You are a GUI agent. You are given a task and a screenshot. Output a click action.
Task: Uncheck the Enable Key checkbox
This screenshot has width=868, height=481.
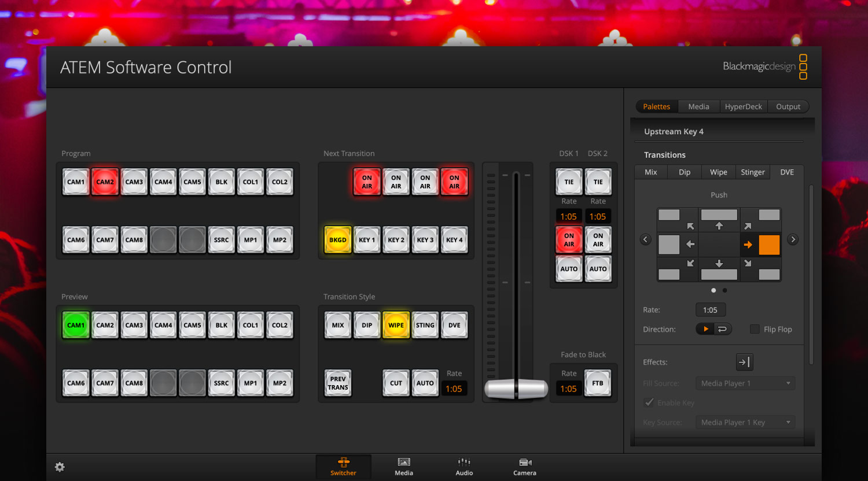coord(649,402)
